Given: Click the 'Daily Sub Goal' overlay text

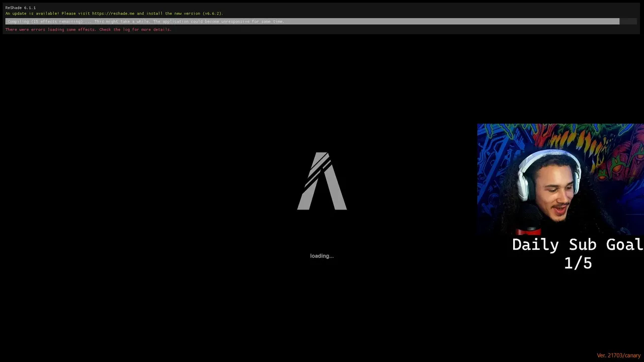Looking at the screenshot, I should tap(578, 245).
